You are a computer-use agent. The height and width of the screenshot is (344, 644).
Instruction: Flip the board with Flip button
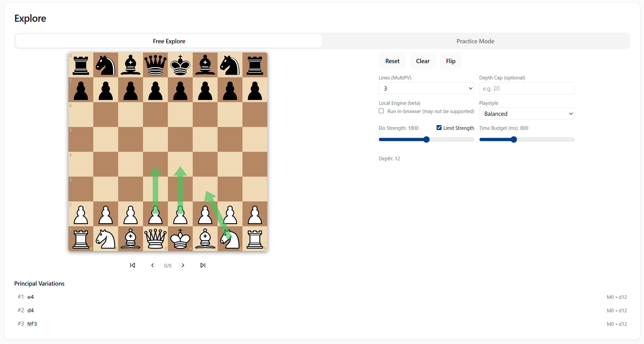(x=451, y=61)
